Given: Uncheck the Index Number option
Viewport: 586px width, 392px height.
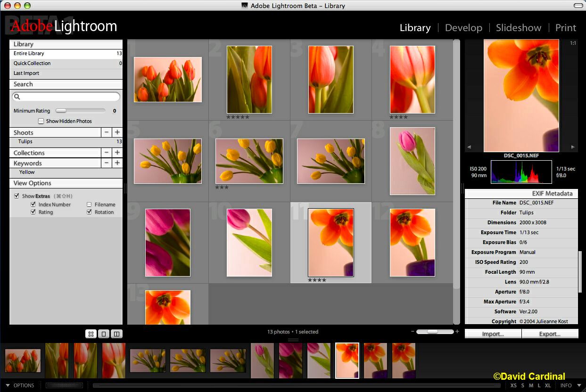Looking at the screenshot, I should tap(33, 204).
